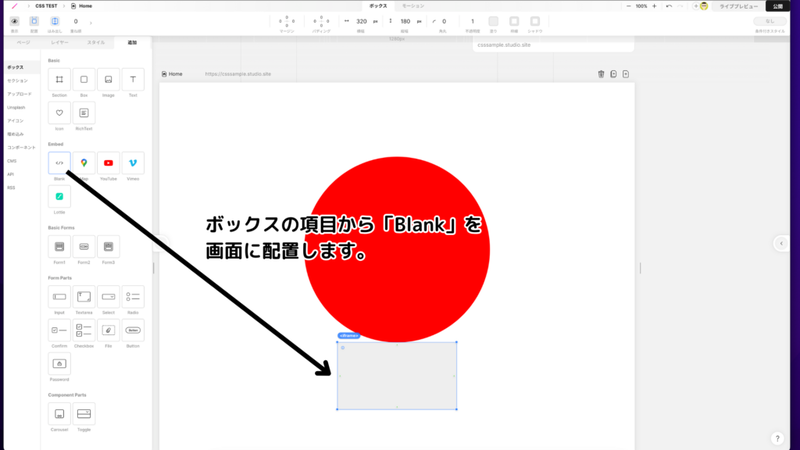Undo the last action
The height and width of the screenshot is (450, 800).
(668, 6)
